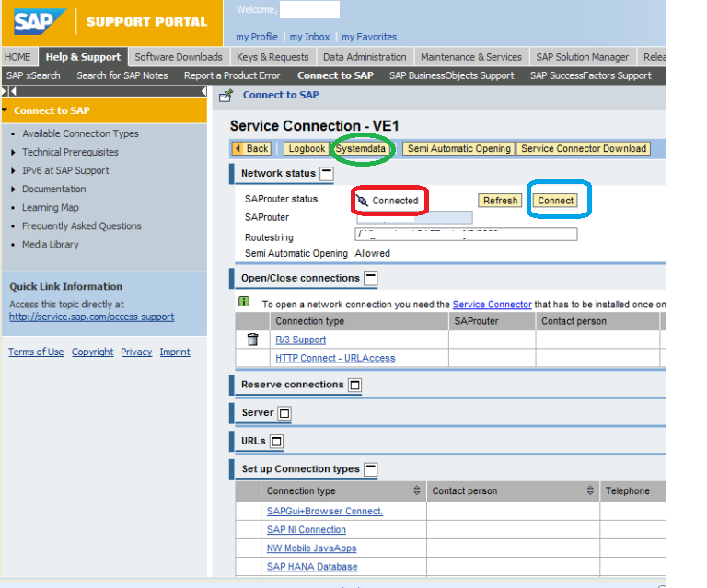The height and width of the screenshot is (588, 707).
Task: Select the Help & Support tab
Action: [83, 57]
